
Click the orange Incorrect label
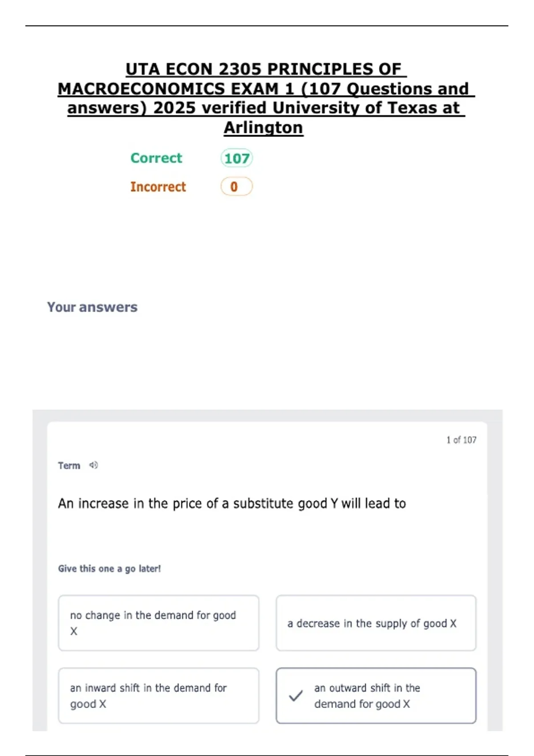(158, 187)
